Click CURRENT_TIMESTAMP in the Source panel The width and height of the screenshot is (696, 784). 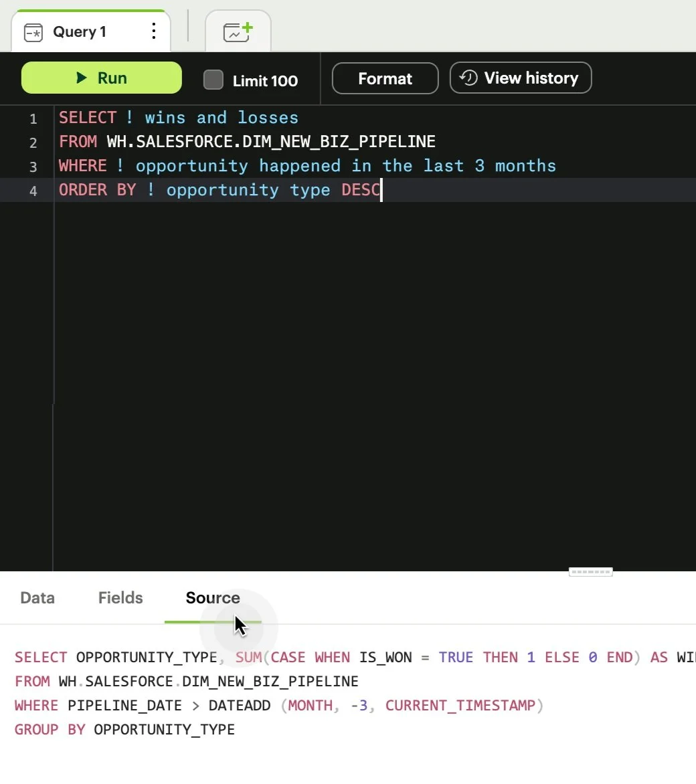[460, 706]
